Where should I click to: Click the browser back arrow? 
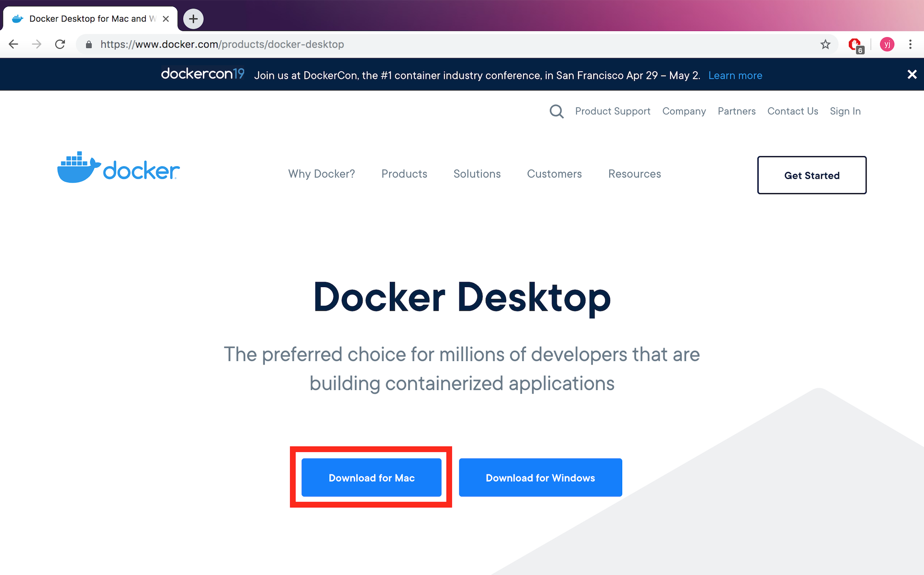pyautogui.click(x=14, y=44)
